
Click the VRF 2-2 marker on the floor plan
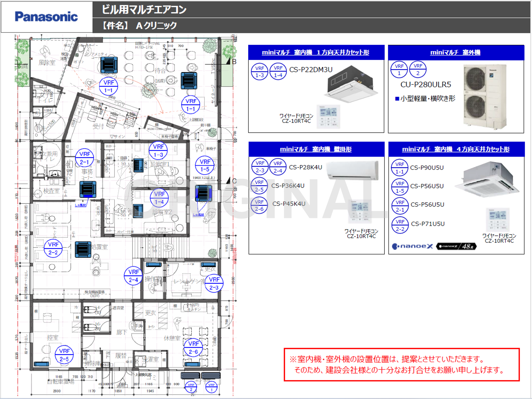click(53, 248)
